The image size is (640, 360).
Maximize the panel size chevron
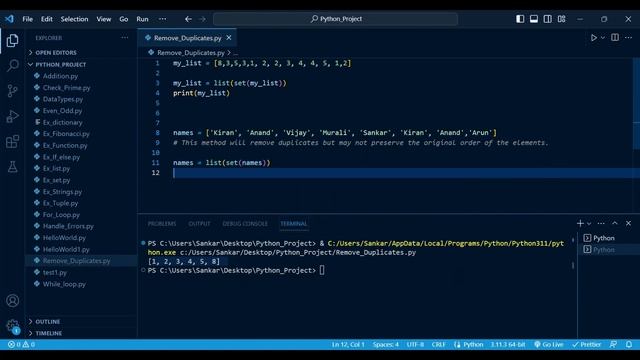click(x=615, y=223)
